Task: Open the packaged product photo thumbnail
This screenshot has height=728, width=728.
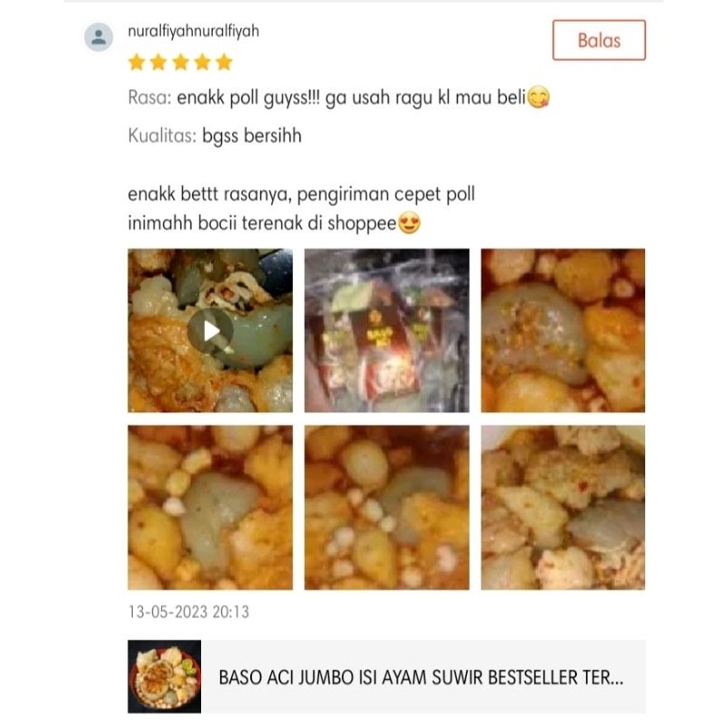Action: pyautogui.click(x=387, y=330)
